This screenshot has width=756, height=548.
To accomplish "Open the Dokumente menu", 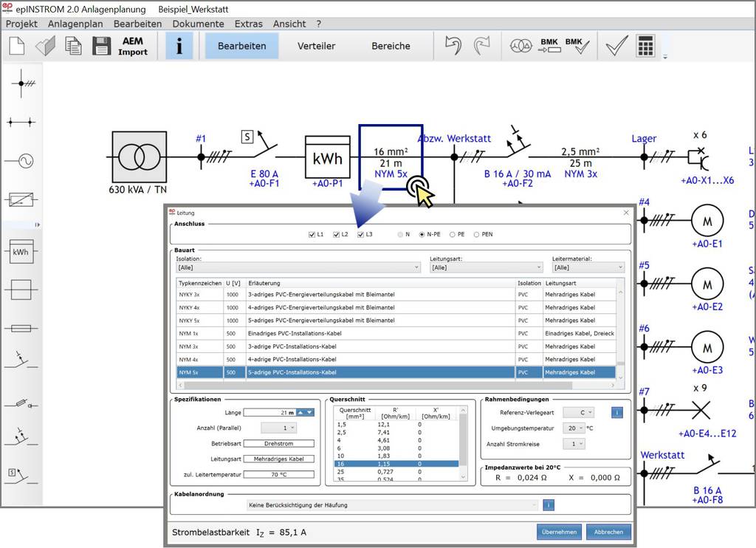I will (198, 24).
